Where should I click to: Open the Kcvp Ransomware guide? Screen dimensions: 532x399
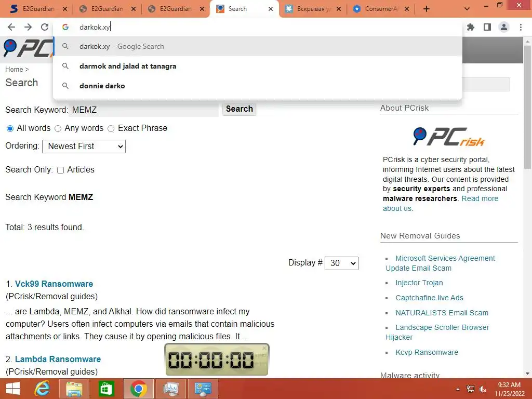[427, 352]
